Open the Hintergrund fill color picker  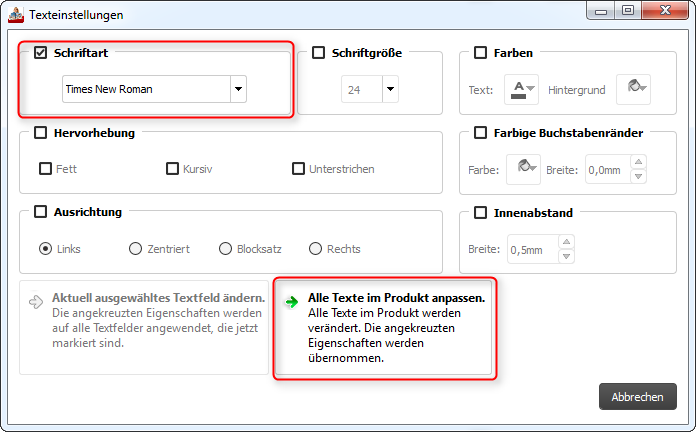(632, 89)
